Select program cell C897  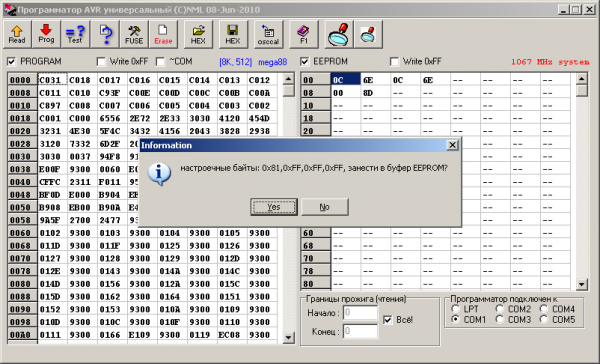click(53, 105)
